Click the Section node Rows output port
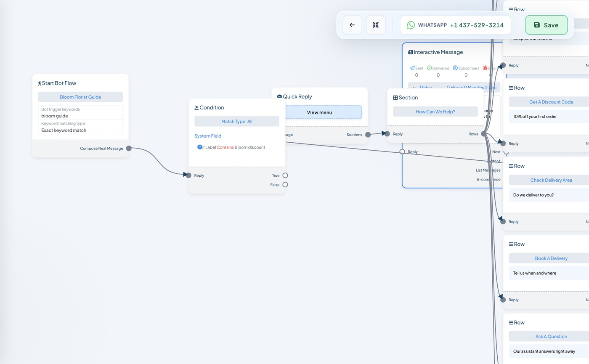 tap(484, 134)
